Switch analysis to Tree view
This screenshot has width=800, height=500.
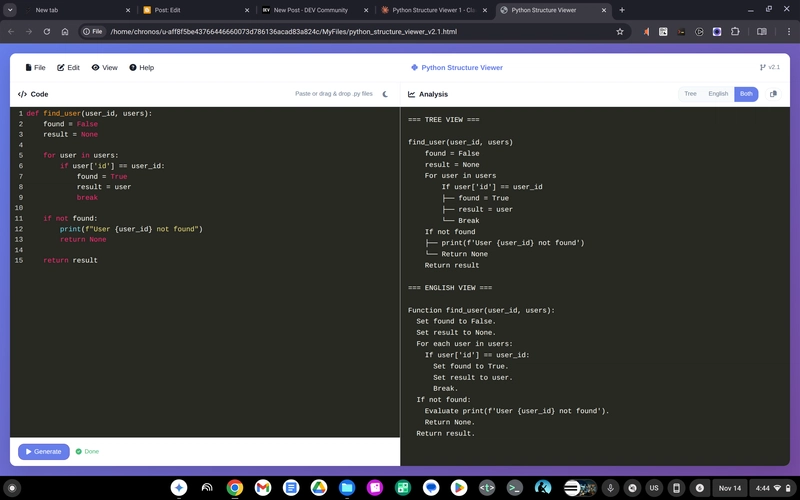690,94
